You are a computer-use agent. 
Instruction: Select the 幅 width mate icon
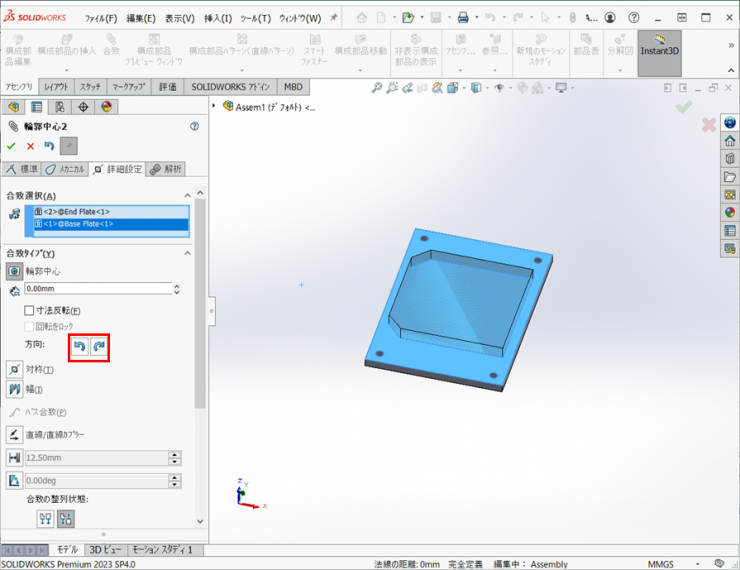[14, 389]
